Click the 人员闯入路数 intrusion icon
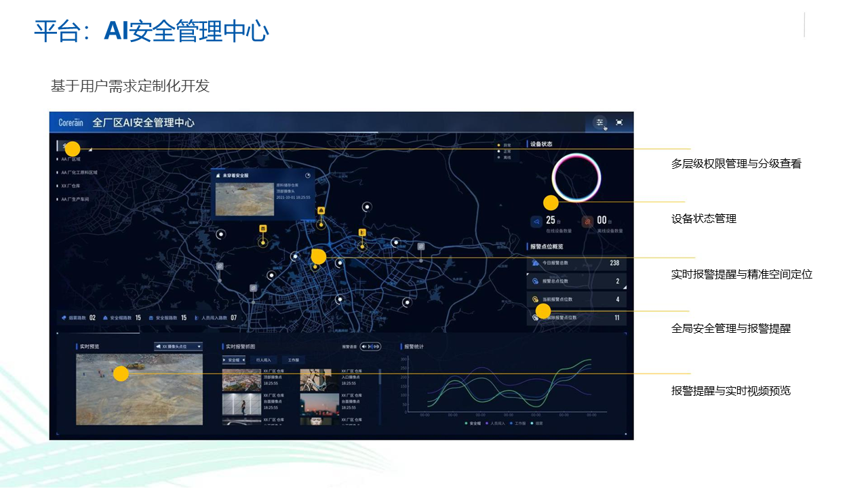The height and width of the screenshot is (488, 868). click(197, 317)
